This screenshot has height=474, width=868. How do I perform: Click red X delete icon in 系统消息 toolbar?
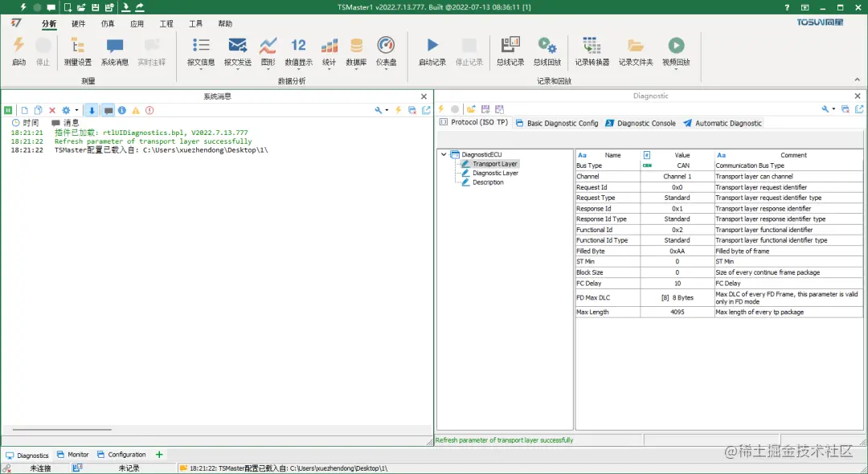point(52,110)
